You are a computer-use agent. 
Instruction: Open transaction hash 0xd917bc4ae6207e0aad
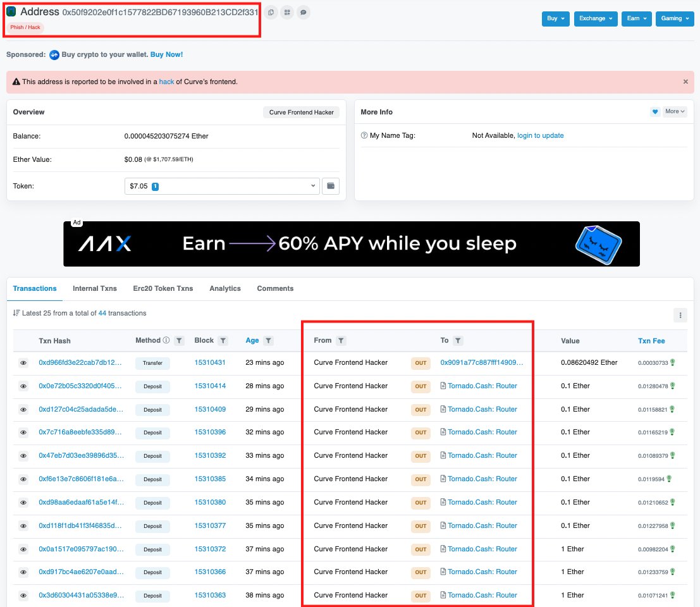pyautogui.click(x=81, y=572)
